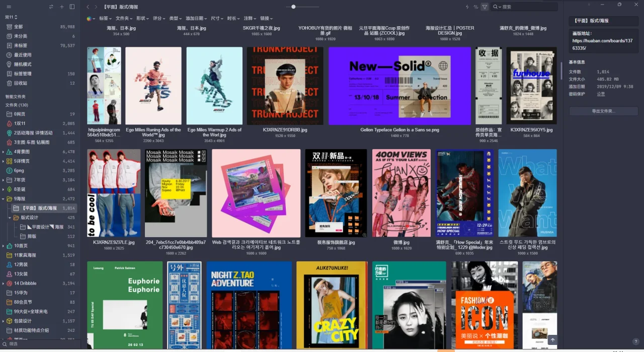Select 回收站 in the sidebar
The image size is (644, 352).
point(20,83)
